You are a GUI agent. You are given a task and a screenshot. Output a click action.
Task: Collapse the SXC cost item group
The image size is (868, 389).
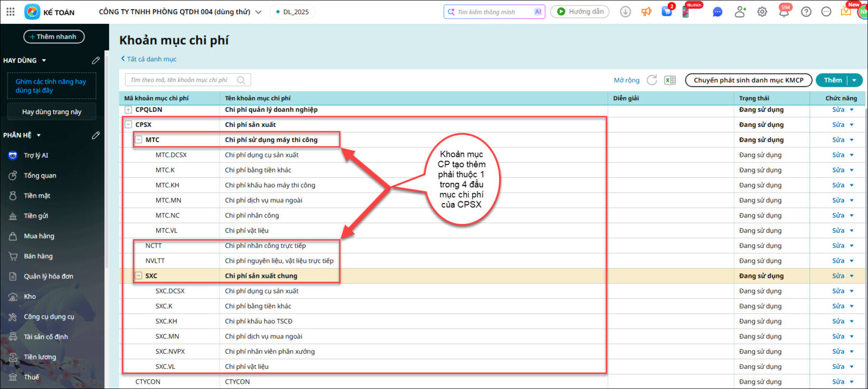click(138, 276)
